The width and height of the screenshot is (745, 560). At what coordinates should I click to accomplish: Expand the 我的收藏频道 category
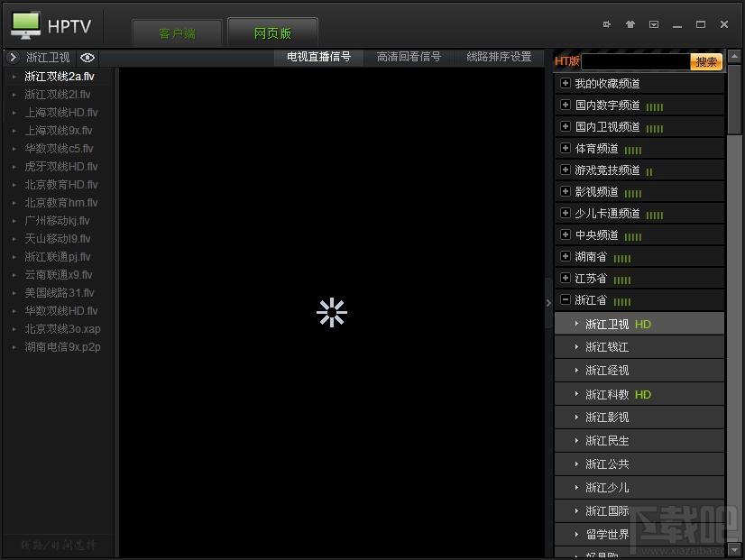(x=565, y=83)
